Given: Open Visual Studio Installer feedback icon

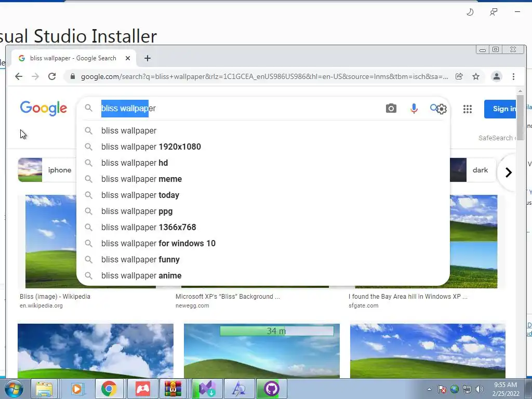Looking at the screenshot, I should point(494,12).
